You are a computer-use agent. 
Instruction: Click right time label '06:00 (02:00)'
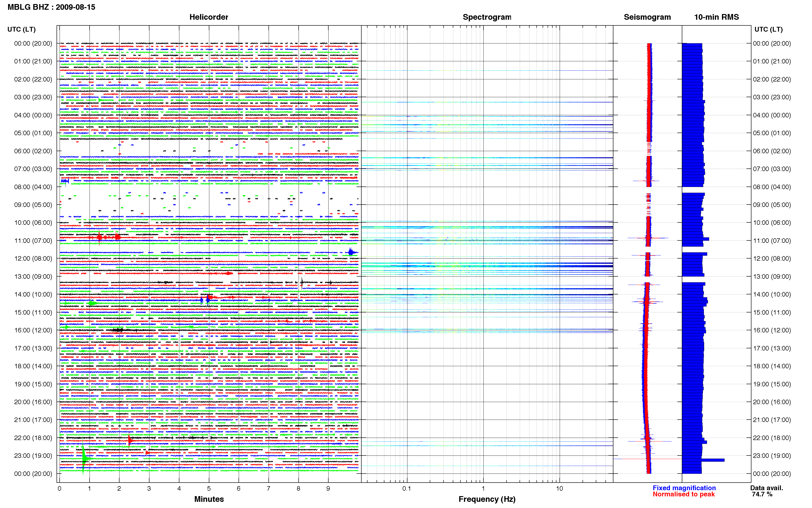click(772, 151)
